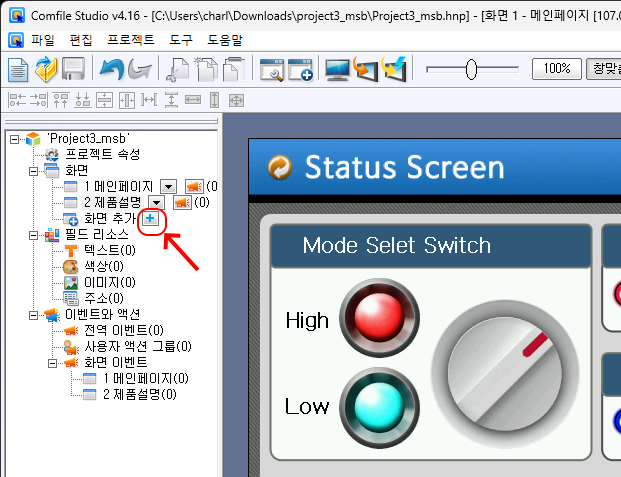The width and height of the screenshot is (621, 477).
Task: Click the new project file icon
Action: pyautogui.click(x=18, y=69)
